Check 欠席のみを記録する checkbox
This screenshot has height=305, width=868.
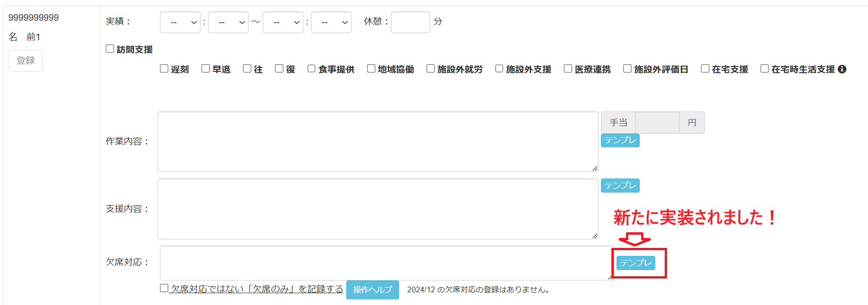164,288
